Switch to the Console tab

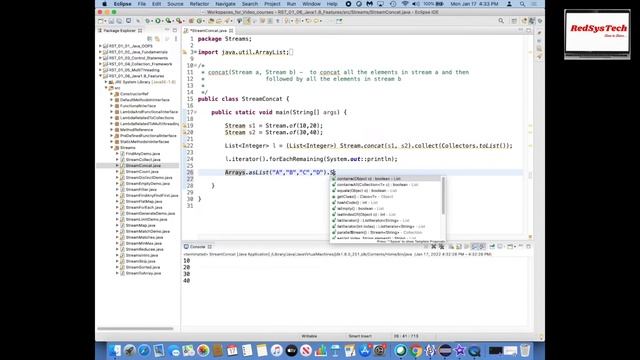(x=198, y=247)
